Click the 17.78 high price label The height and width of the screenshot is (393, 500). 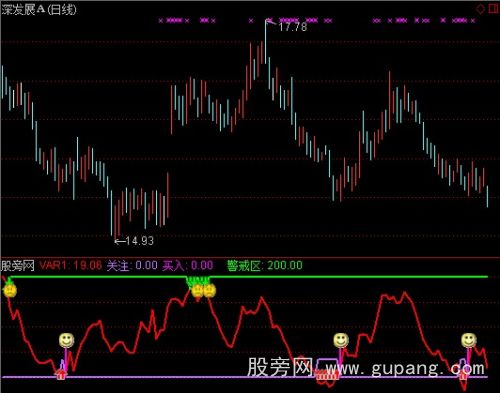click(x=293, y=27)
